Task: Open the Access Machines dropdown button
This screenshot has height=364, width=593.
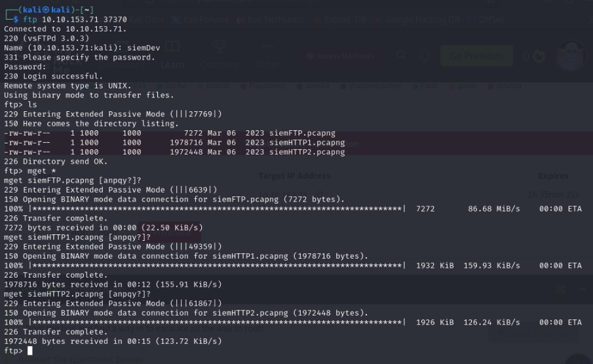Action: point(341,56)
